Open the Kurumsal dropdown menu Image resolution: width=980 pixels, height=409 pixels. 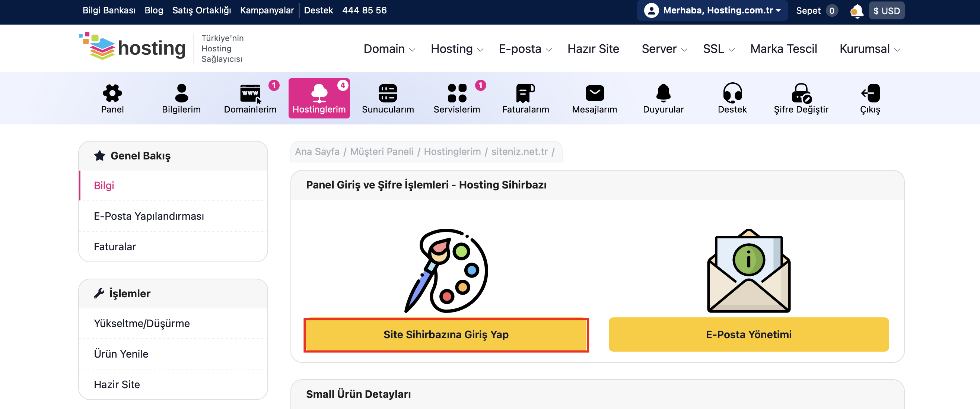[870, 49]
